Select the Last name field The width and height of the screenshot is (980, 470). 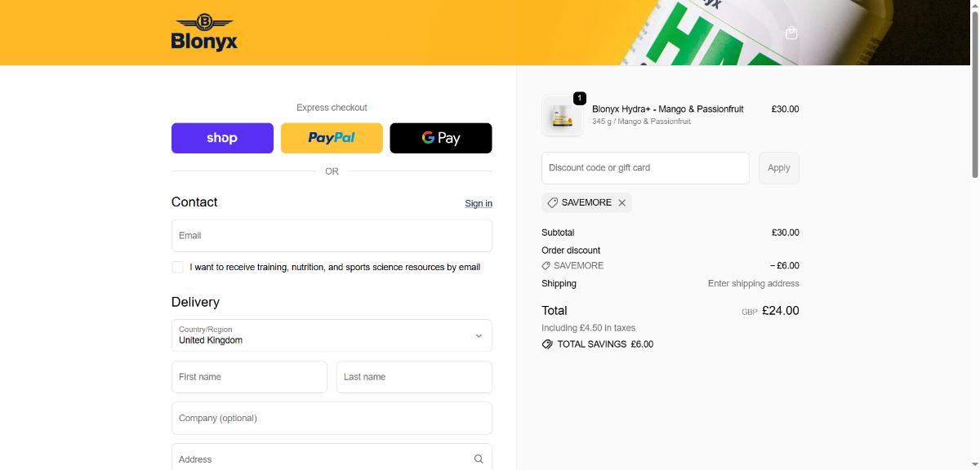click(414, 377)
